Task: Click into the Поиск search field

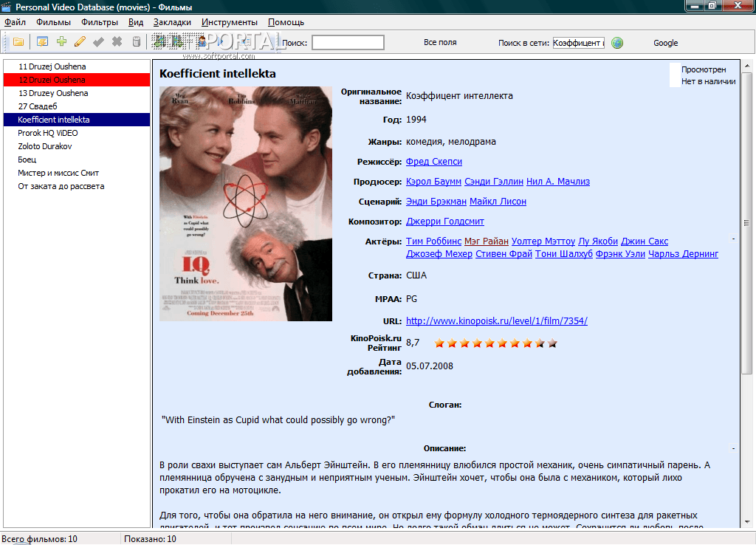Action: (x=348, y=42)
